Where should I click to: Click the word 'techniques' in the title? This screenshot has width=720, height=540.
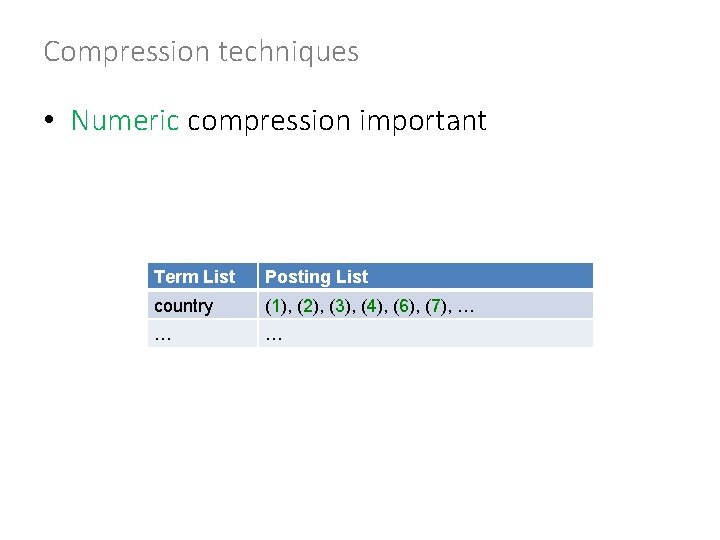coord(288,52)
